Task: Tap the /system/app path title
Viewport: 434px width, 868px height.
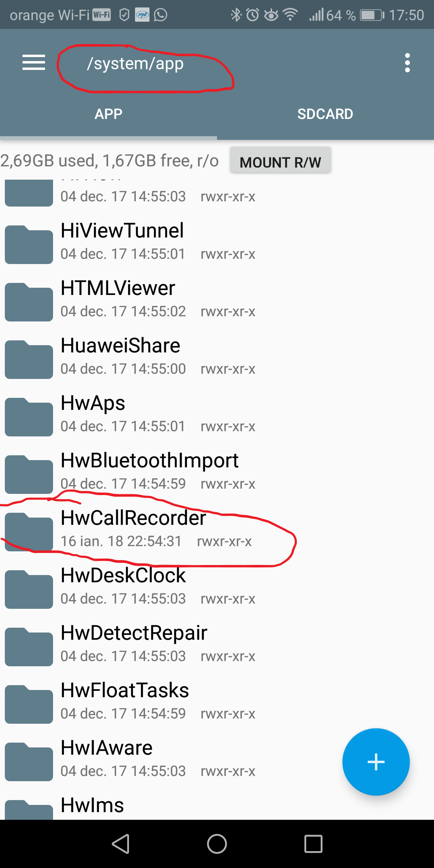Action: 135,63
